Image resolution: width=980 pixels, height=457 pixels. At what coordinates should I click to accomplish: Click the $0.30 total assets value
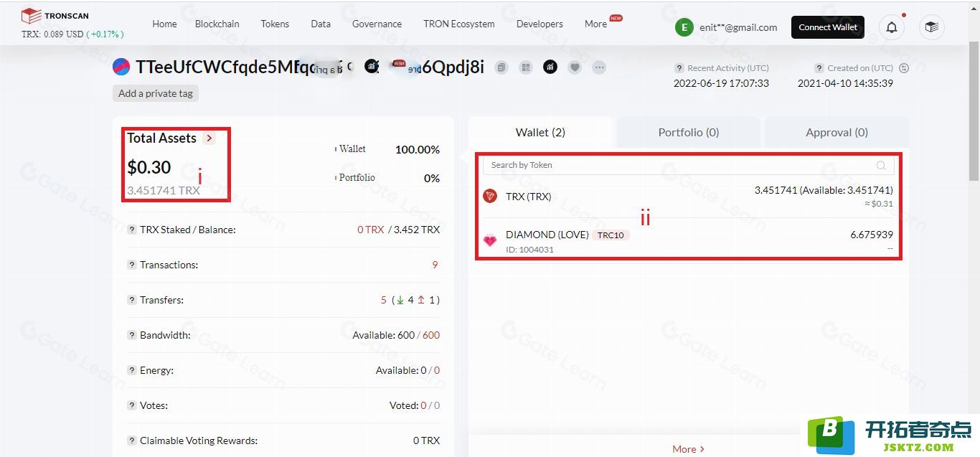pos(149,167)
